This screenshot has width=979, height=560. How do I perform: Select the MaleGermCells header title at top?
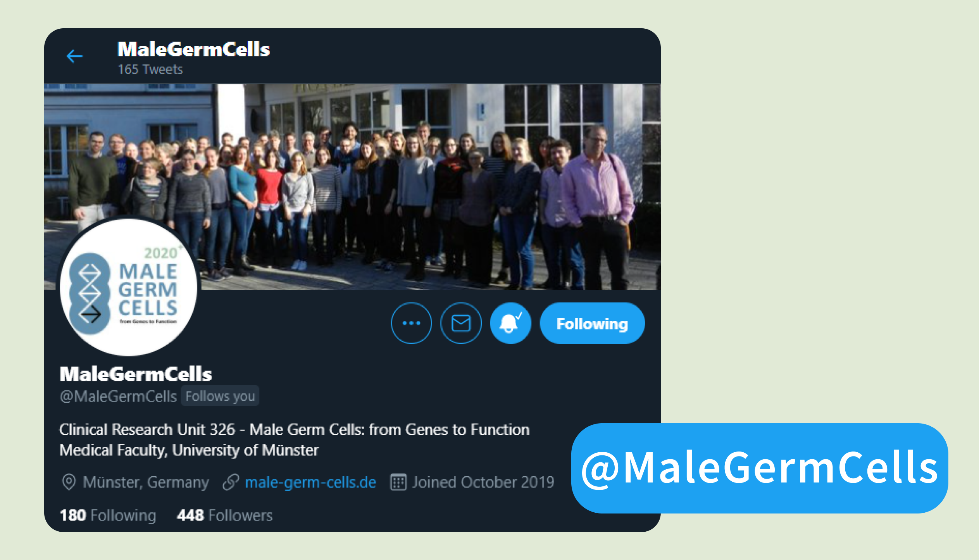point(193,50)
